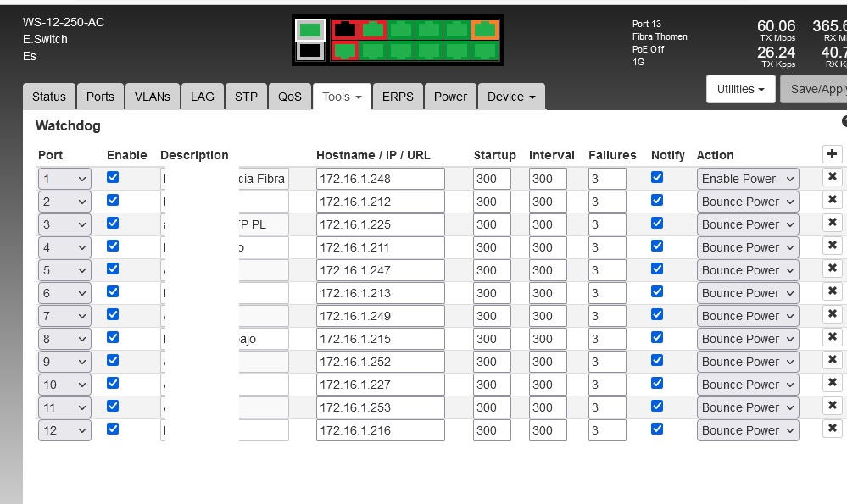Image resolution: width=847 pixels, height=504 pixels.
Task: Delete watchdog row for 172.16.1.212
Action: pyautogui.click(x=832, y=200)
